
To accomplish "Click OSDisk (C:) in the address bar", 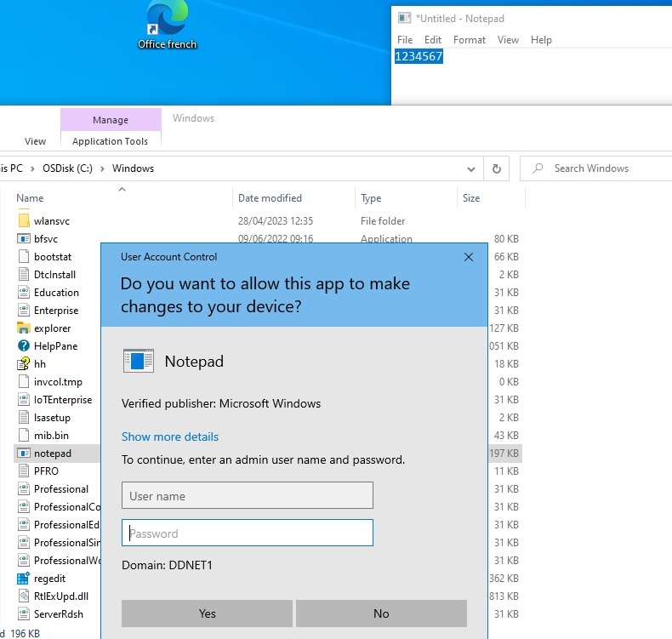I will pyautogui.click(x=67, y=168).
